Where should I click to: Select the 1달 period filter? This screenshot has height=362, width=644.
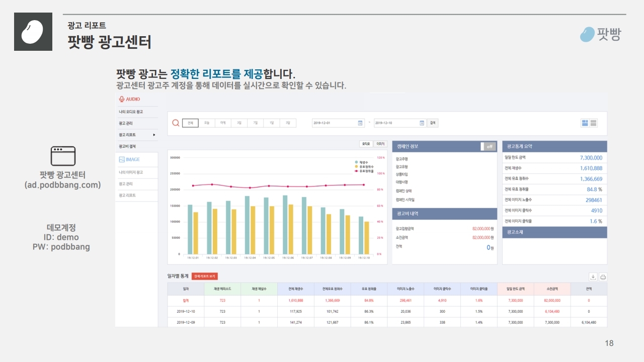pyautogui.click(x=272, y=123)
